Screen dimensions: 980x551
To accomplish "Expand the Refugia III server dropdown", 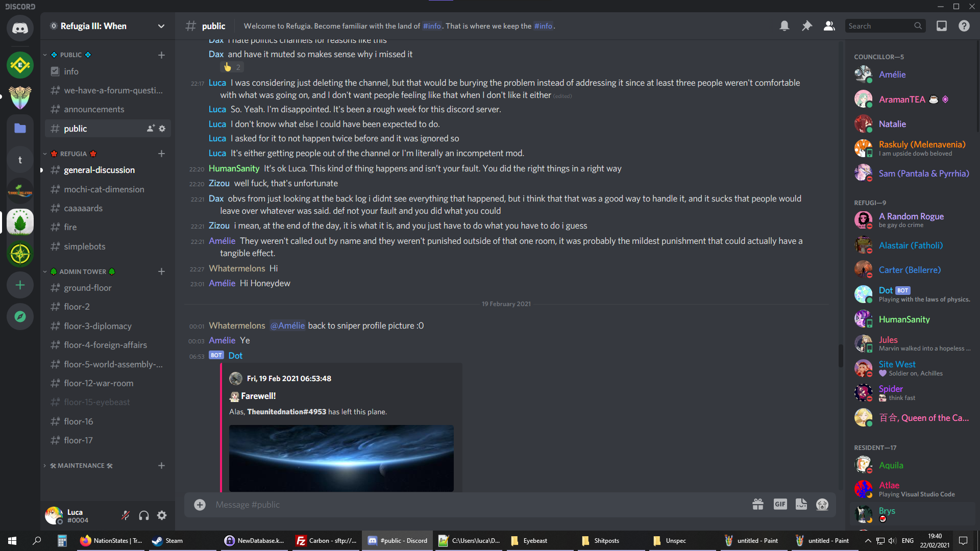I will coord(161,26).
